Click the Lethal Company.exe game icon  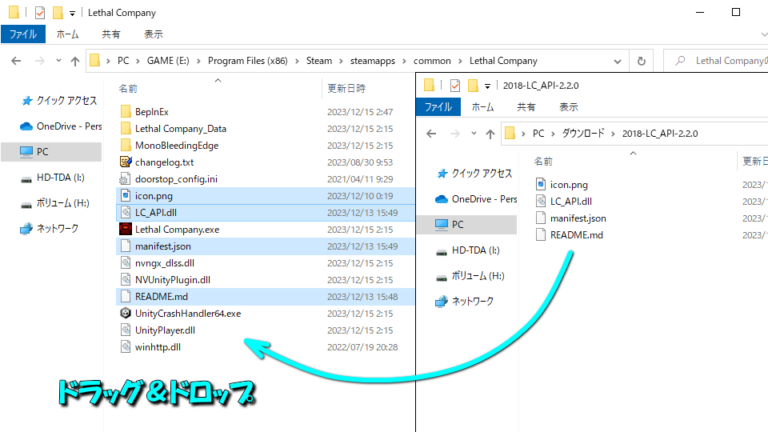126,229
